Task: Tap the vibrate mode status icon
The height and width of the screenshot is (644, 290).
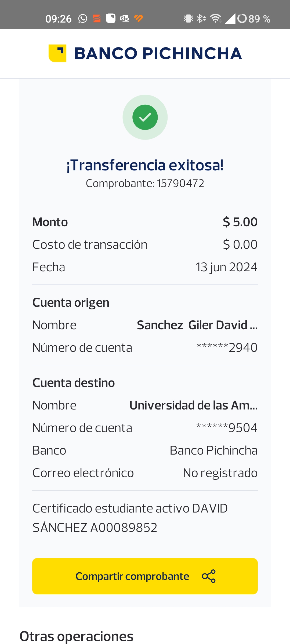Action: pos(188,19)
